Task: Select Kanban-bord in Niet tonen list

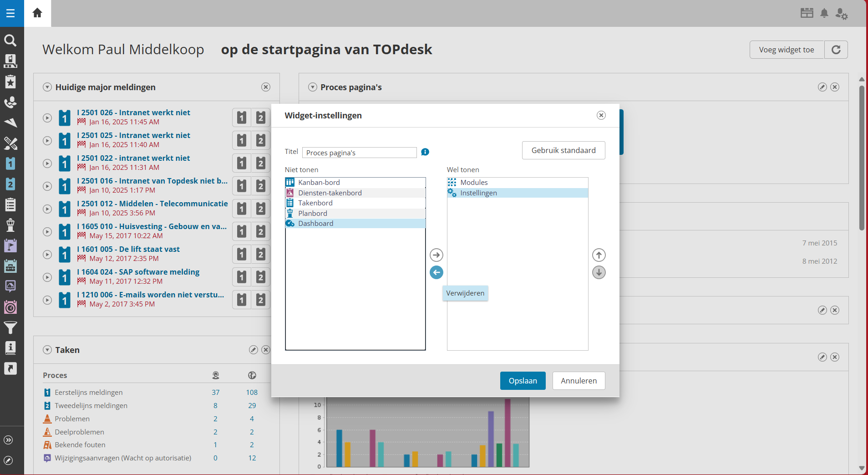Action: 319,182
